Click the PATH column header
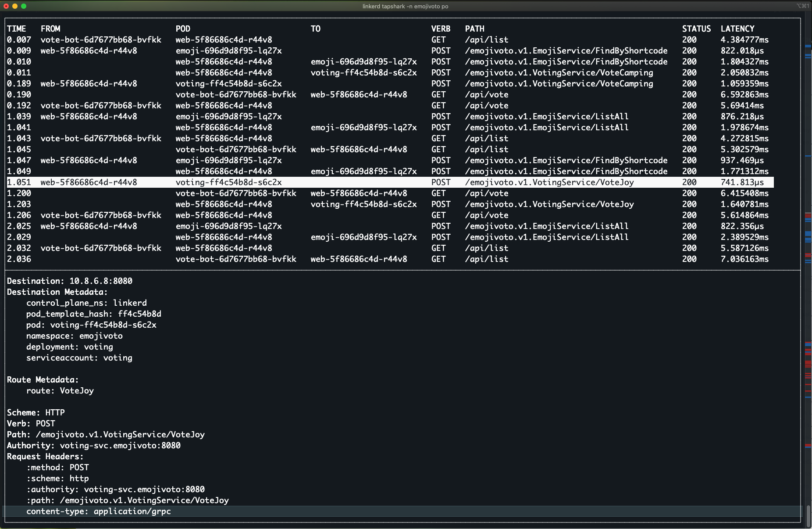 click(474, 29)
